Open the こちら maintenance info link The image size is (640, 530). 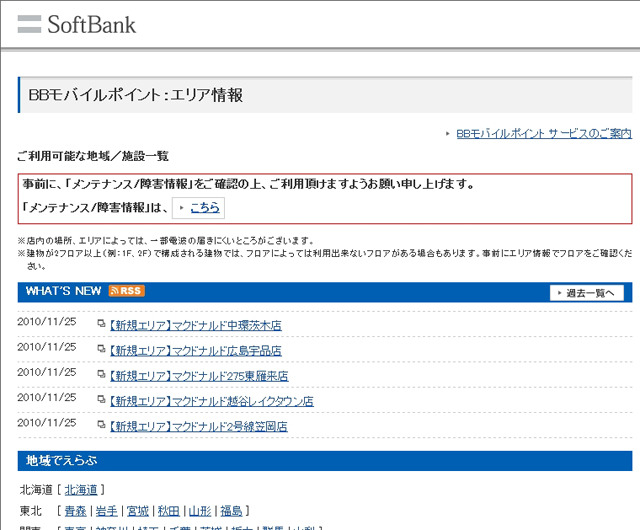(205, 207)
